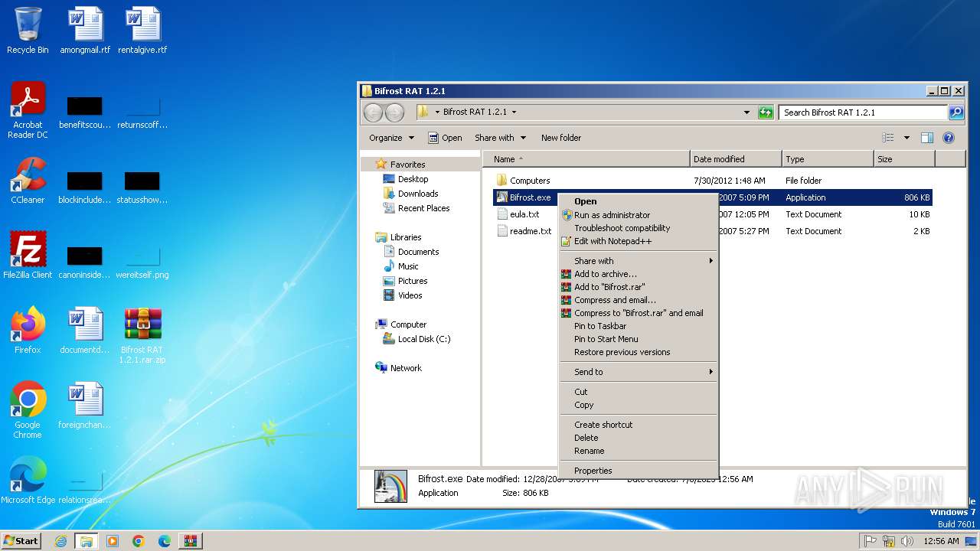Launch Firefox desktop shortcut
This screenshot has height=551, width=980.
pyautogui.click(x=28, y=331)
